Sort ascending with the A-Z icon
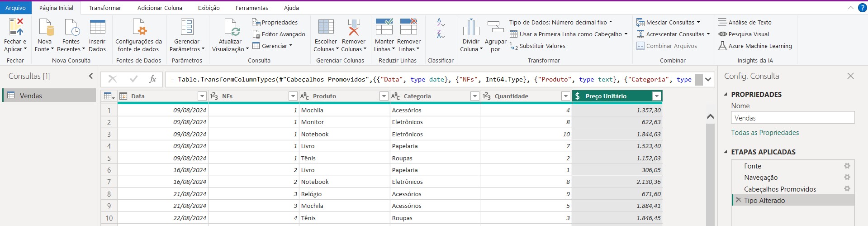The height and width of the screenshot is (226, 868). 441,22
